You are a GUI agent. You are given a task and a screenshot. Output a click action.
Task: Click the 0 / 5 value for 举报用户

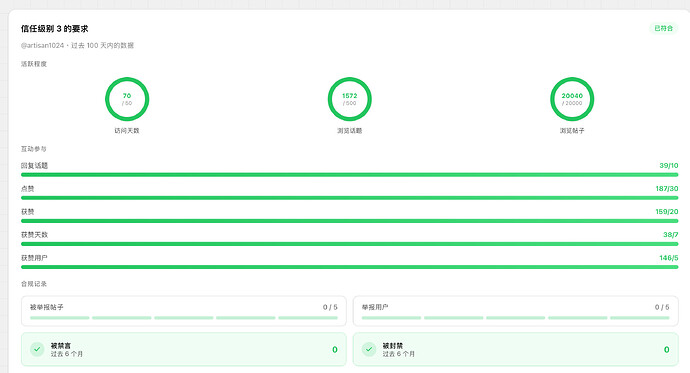[x=662, y=307]
